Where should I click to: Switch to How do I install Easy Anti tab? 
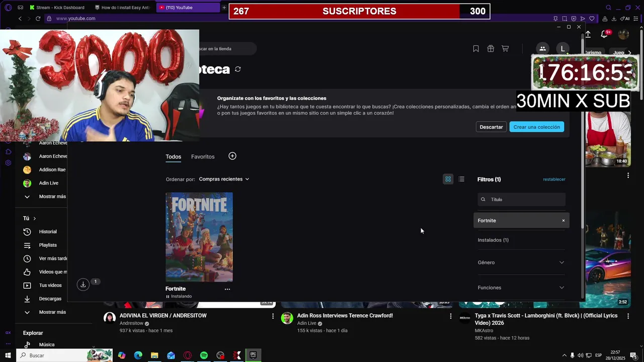tap(123, 8)
